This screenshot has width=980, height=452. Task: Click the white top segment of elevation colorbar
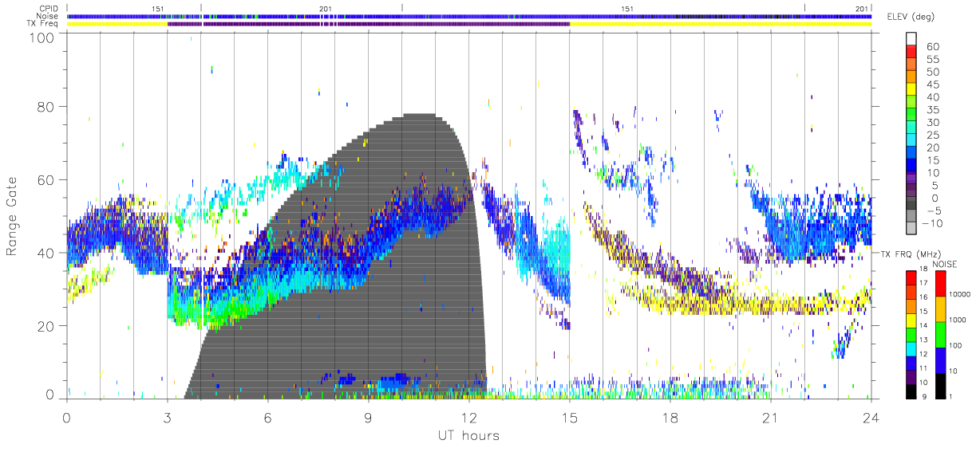pos(911,39)
